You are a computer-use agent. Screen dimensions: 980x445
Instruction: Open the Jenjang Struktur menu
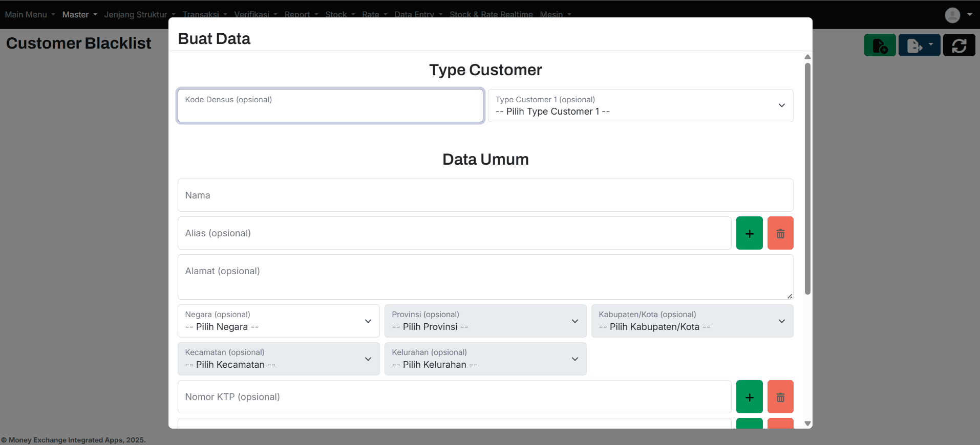(140, 14)
